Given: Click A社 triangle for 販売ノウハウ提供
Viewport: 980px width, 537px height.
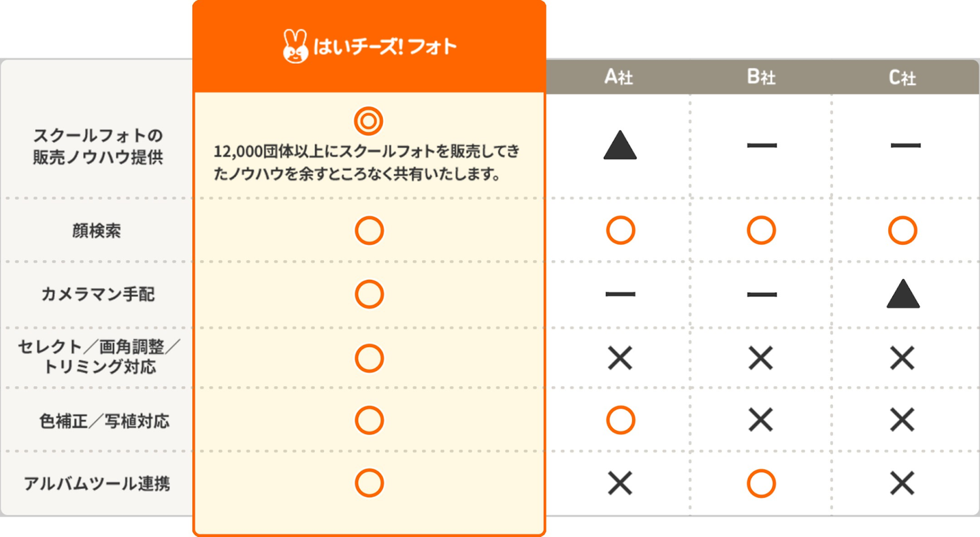Looking at the screenshot, I should coord(620,146).
